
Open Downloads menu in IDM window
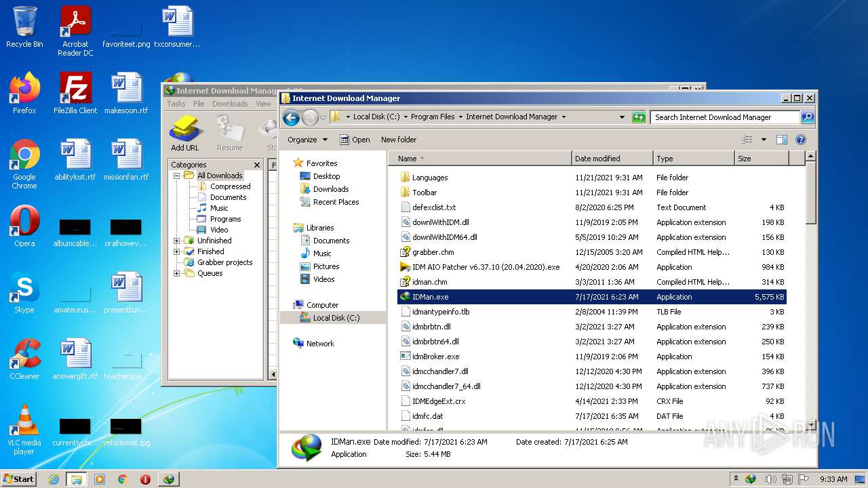[x=230, y=104]
